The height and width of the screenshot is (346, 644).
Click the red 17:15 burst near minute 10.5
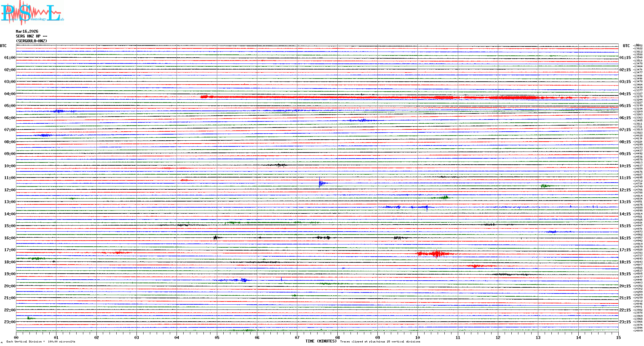tap(436, 254)
